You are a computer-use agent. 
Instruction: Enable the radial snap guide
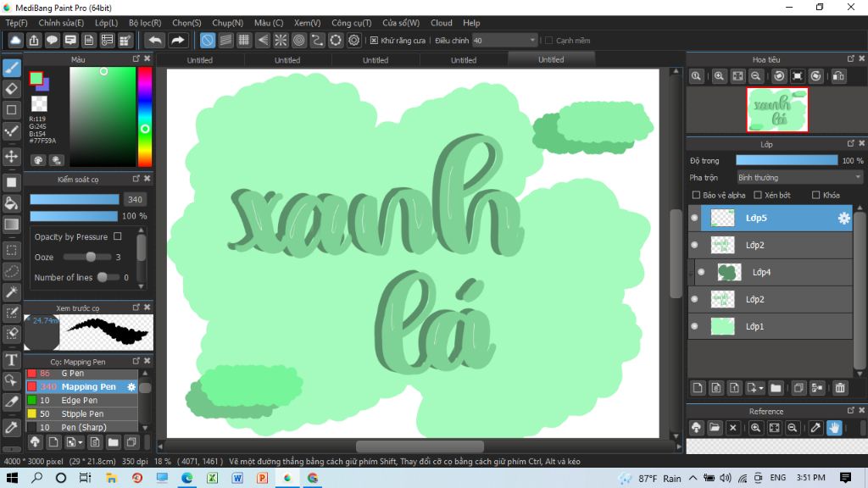click(281, 41)
